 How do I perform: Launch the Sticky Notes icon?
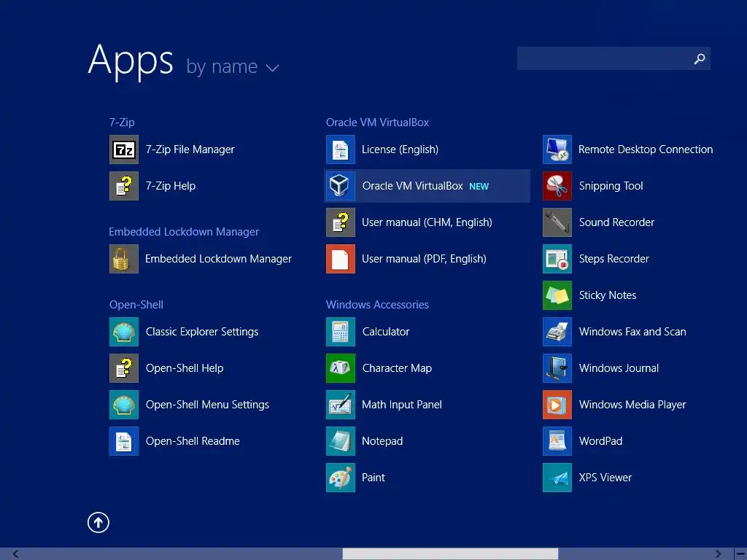coord(557,295)
